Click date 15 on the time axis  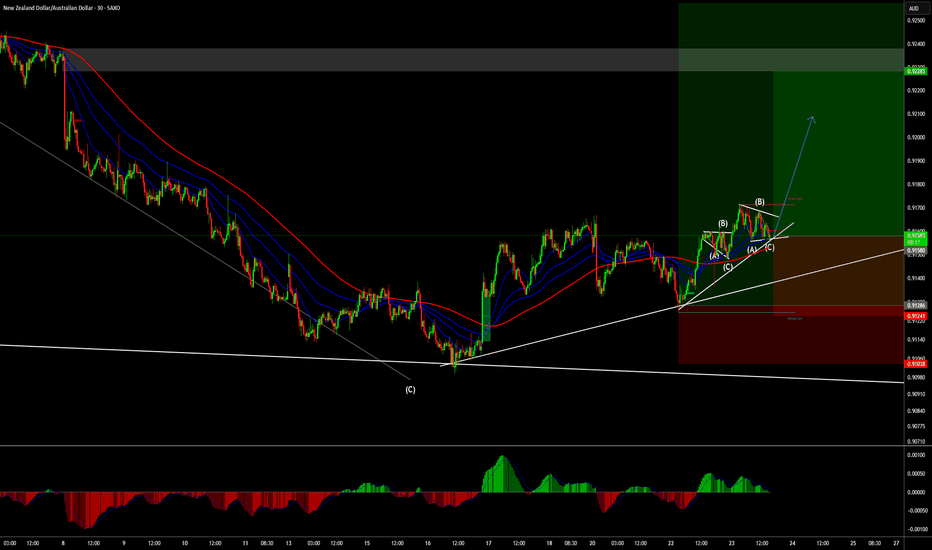(367, 543)
